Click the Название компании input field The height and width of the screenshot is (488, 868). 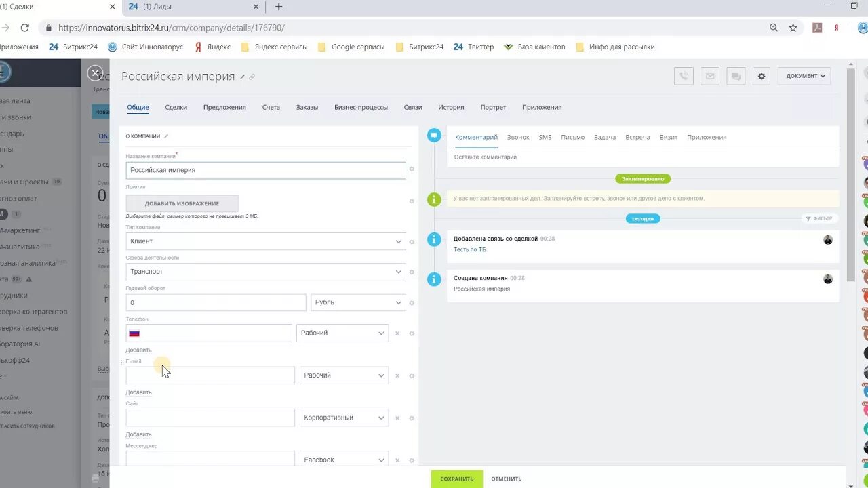tap(266, 170)
